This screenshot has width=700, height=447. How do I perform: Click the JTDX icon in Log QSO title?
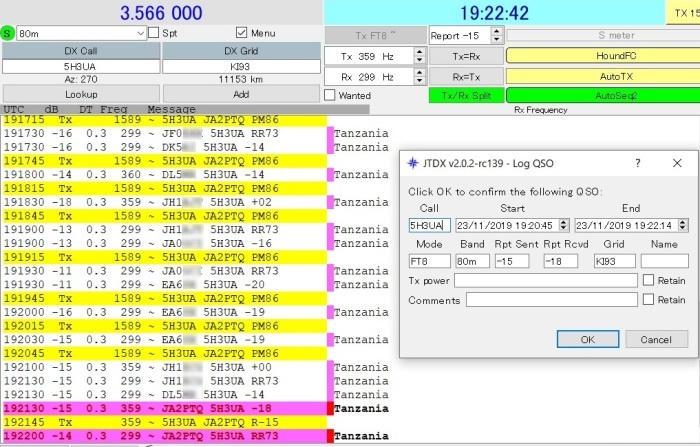coord(413,163)
